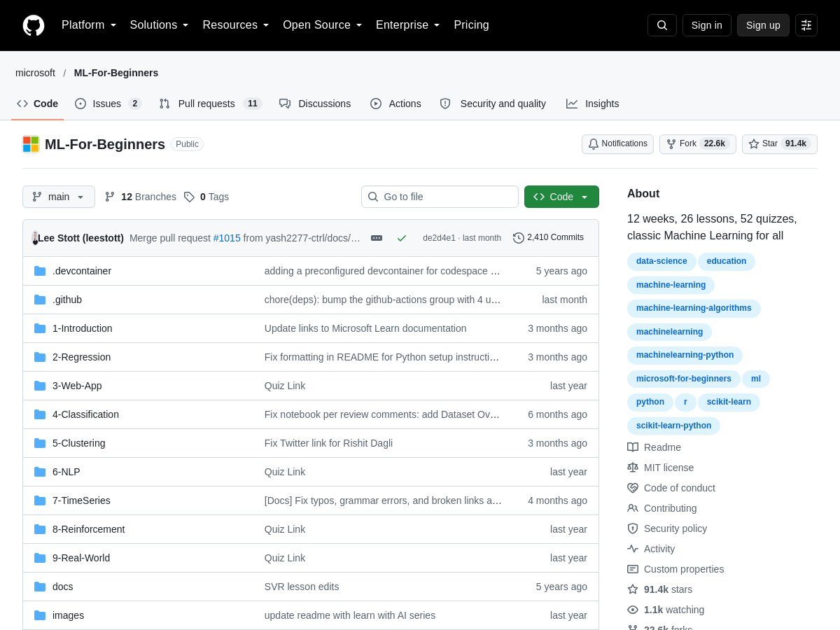Open the 2,410 Commits history
840x630 pixels.
coord(548,238)
